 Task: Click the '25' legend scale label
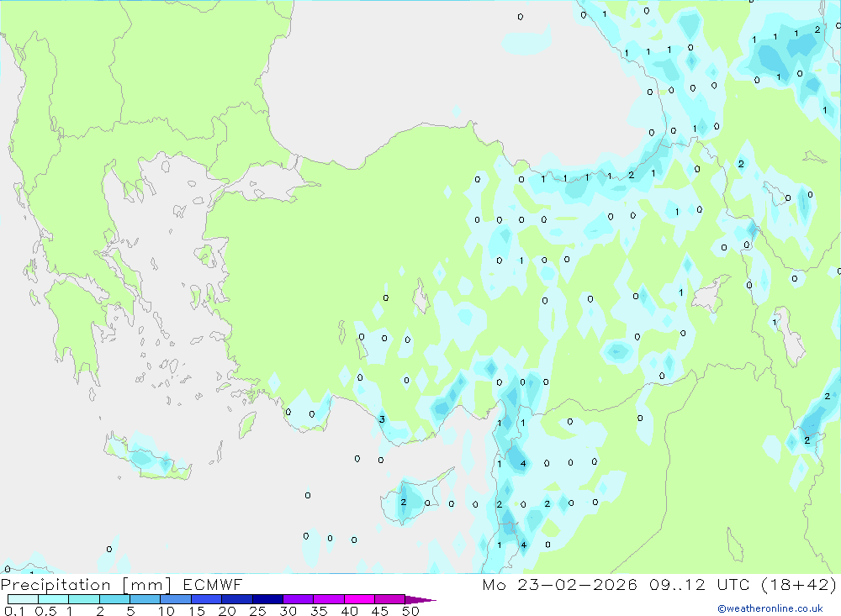tap(257, 611)
